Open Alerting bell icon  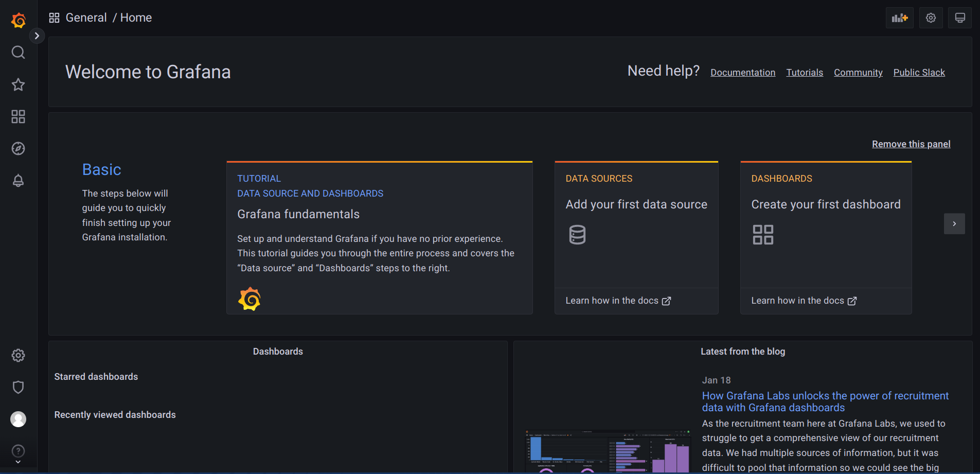coord(18,181)
